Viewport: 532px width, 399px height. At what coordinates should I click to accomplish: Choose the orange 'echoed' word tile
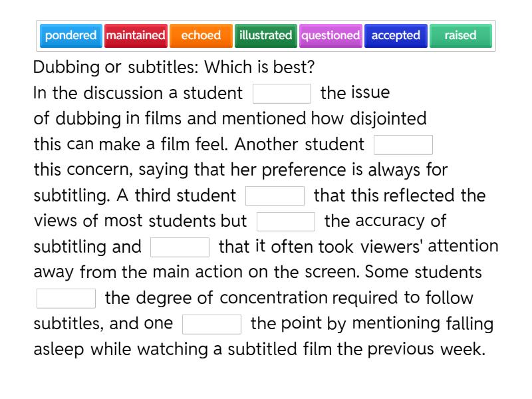tap(201, 36)
